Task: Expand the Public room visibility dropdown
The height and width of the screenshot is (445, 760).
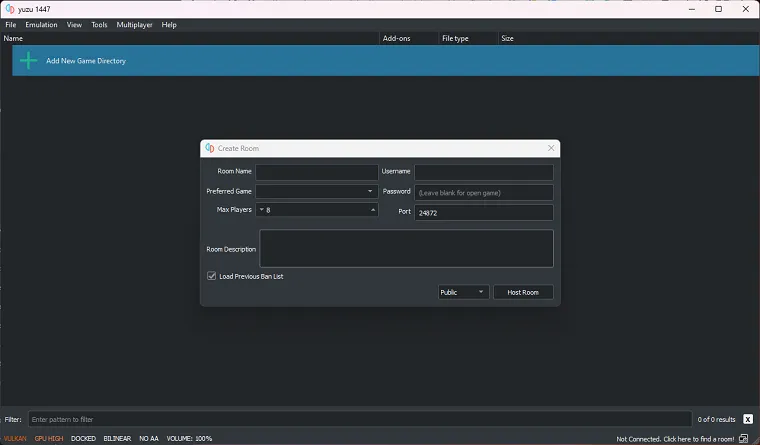Action: [463, 292]
